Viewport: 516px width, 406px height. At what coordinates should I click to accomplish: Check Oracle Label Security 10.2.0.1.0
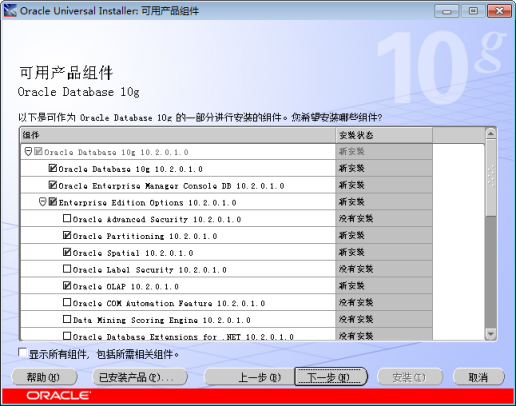point(67,269)
